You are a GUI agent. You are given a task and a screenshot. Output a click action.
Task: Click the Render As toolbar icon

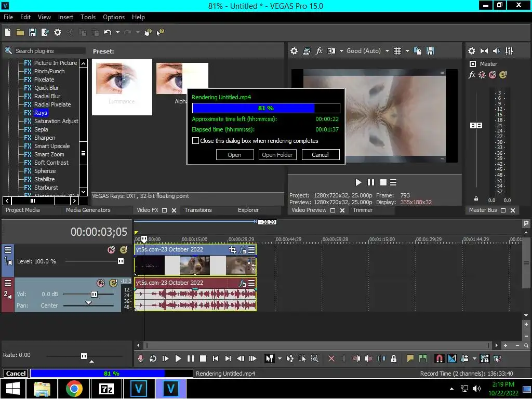[45, 32]
